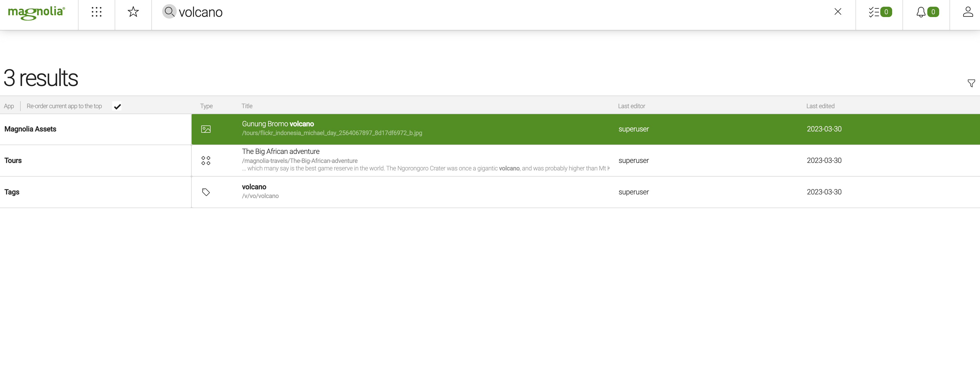The width and height of the screenshot is (980, 379).
Task: Open favorites star icon
Action: [133, 12]
